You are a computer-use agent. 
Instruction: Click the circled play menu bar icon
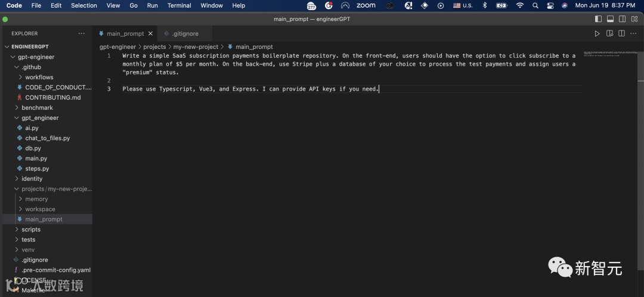[x=441, y=5]
